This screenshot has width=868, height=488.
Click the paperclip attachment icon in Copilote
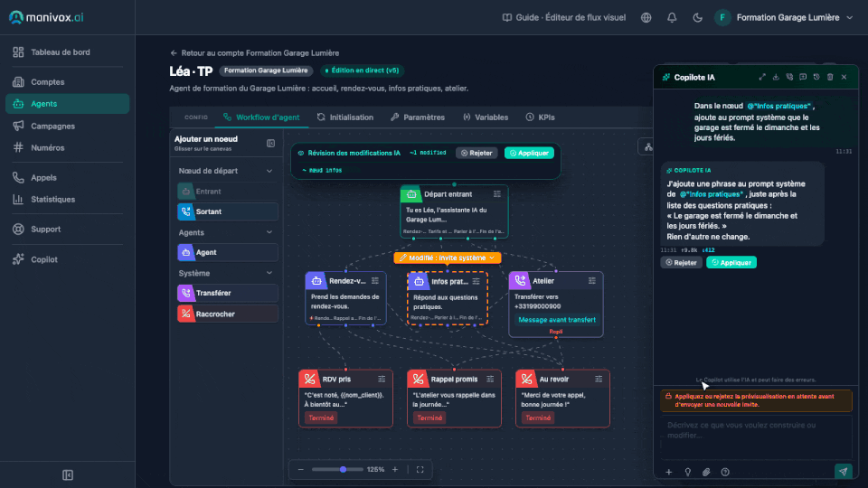tap(706, 472)
